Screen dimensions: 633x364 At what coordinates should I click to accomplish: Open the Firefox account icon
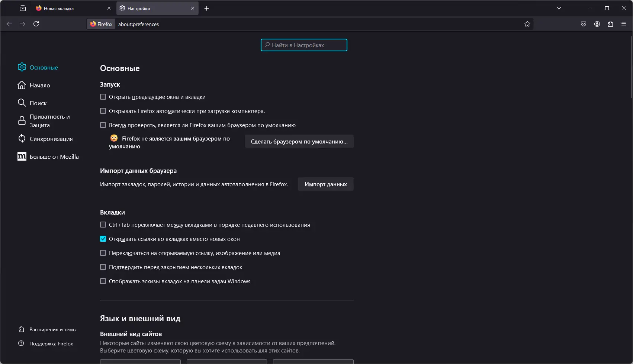[x=597, y=24]
